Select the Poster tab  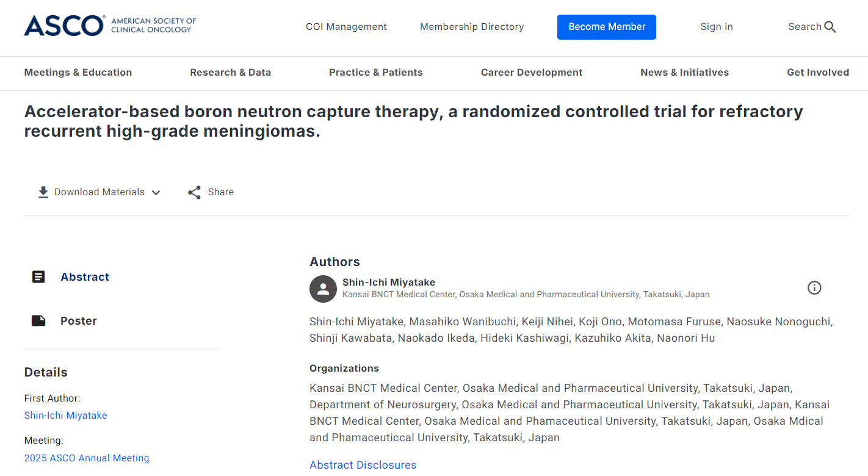pyautogui.click(x=78, y=321)
